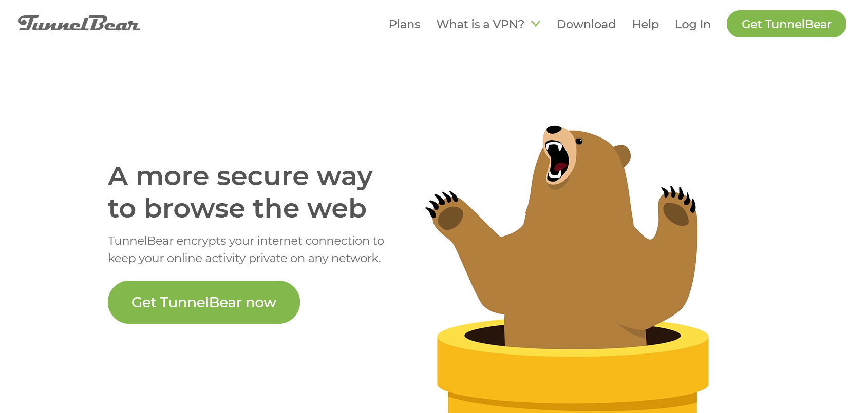Open the What is a VPN? menu
Image resolution: width=868 pixels, height=413 pixels.
480,24
